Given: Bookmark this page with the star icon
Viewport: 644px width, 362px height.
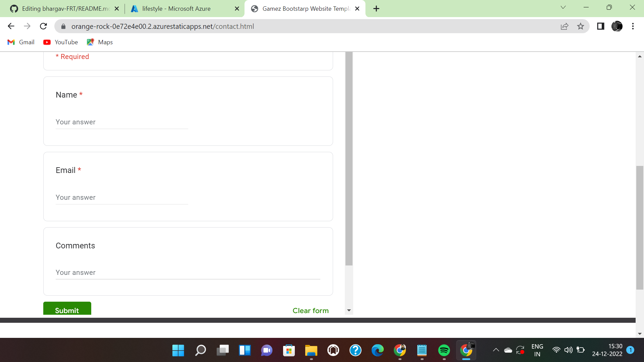Looking at the screenshot, I should click(x=581, y=26).
